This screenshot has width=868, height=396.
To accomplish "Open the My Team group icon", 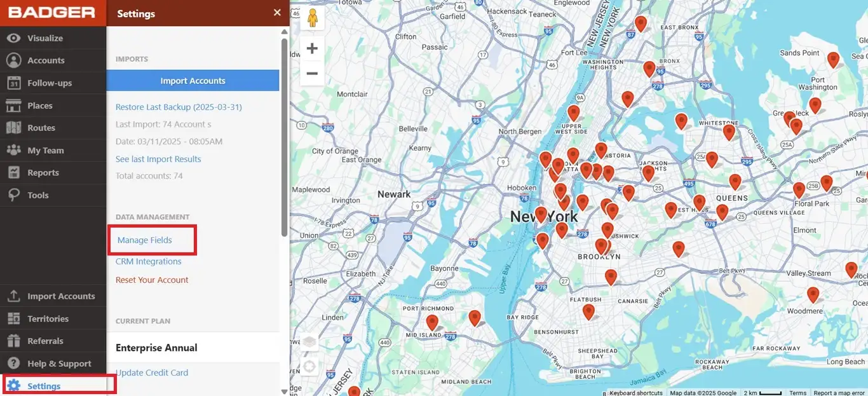I will pyautogui.click(x=14, y=151).
